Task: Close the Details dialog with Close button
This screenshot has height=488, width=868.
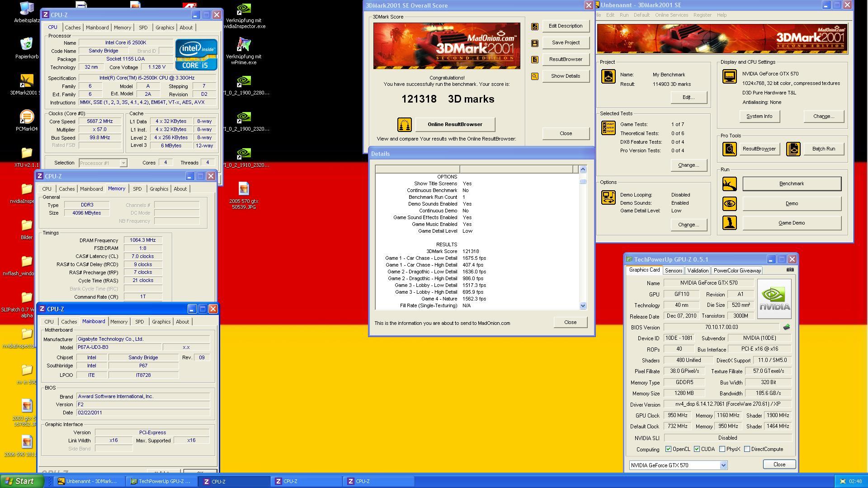Action: tap(570, 322)
